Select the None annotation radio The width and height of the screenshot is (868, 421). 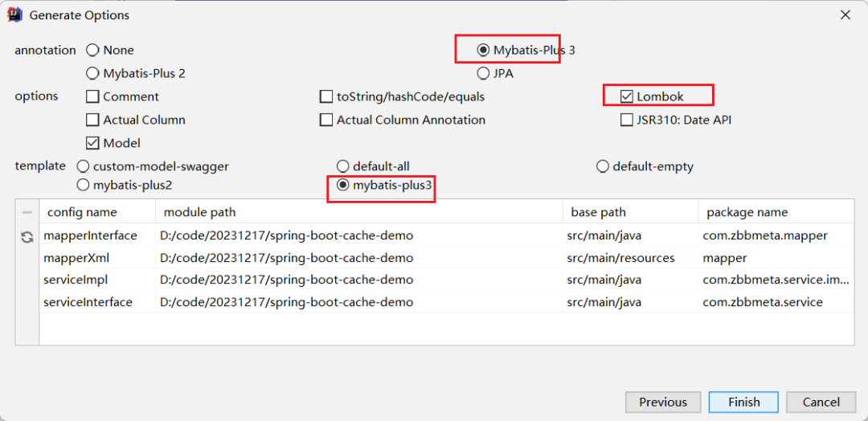coord(110,51)
